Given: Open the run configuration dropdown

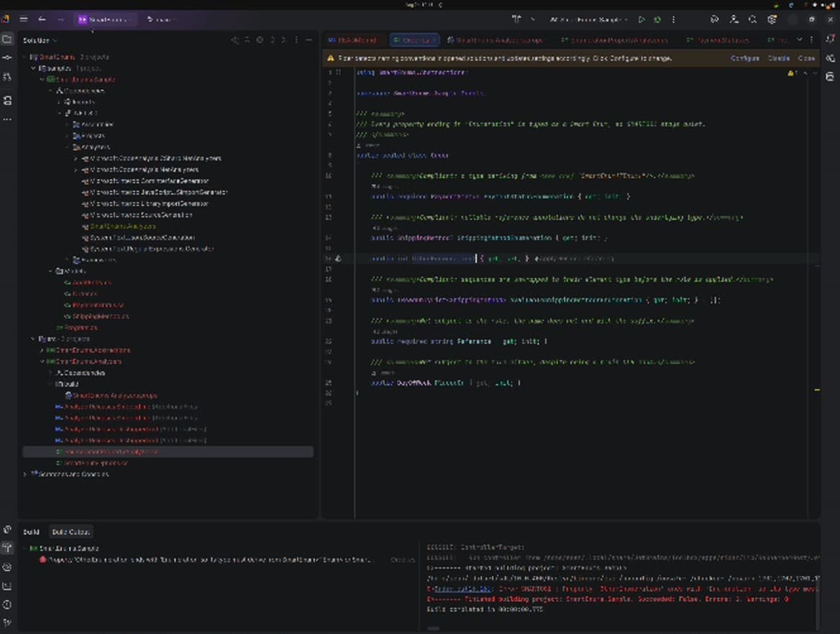Looking at the screenshot, I should click(x=588, y=19).
